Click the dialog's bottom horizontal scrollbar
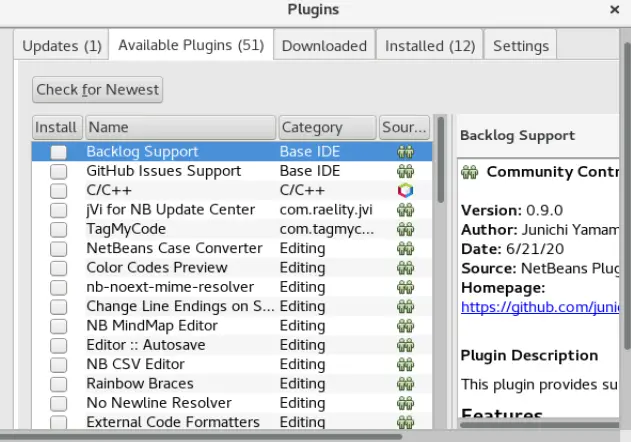This screenshot has height=442, width=631. click(201, 436)
